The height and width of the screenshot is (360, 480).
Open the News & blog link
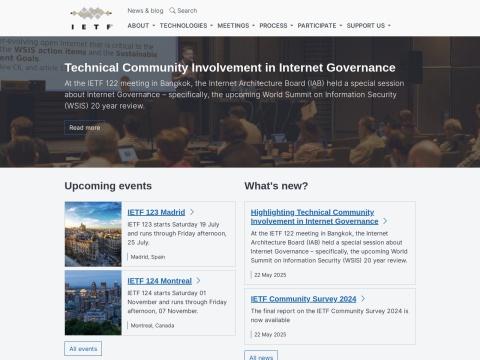(145, 11)
